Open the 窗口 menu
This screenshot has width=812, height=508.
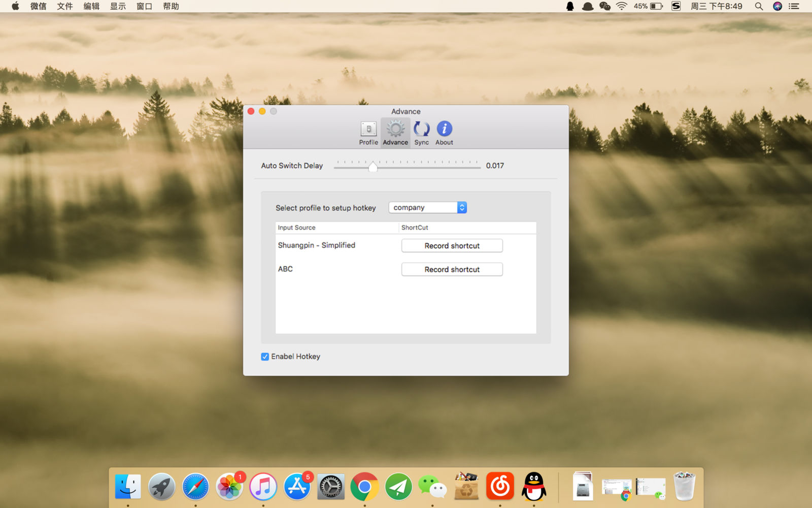click(144, 6)
